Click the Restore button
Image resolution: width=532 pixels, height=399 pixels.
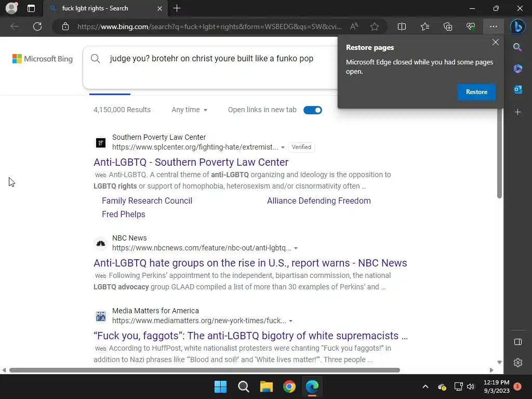point(476,92)
